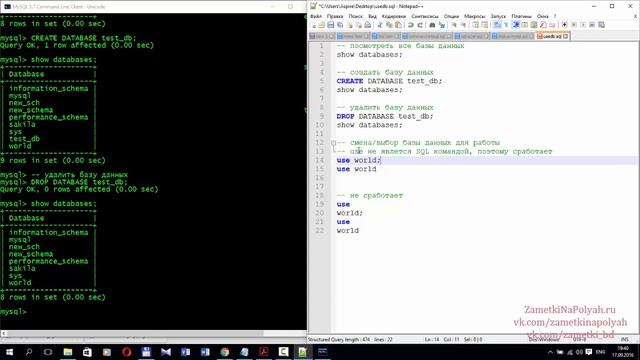The width and height of the screenshot is (640, 360).
Task: Open the Windows Start menu
Action: pyautogui.click(x=9, y=352)
